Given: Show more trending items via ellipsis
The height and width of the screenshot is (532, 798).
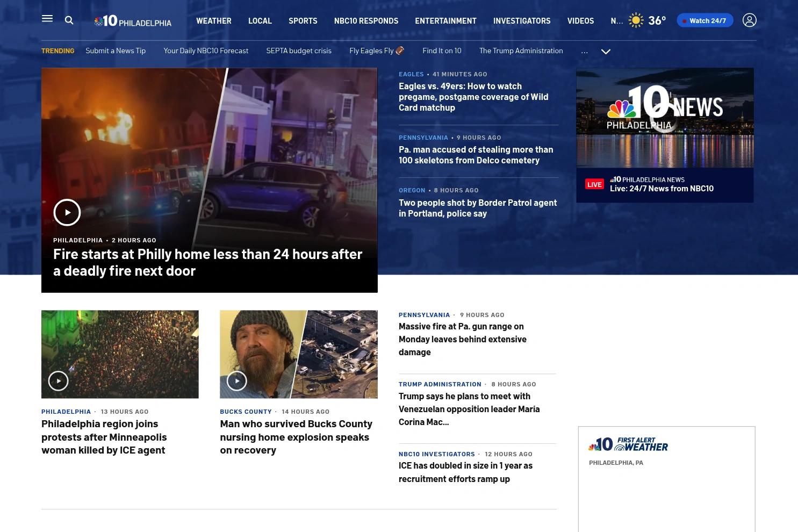Looking at the screenshot, I should [x=585, y=51].
